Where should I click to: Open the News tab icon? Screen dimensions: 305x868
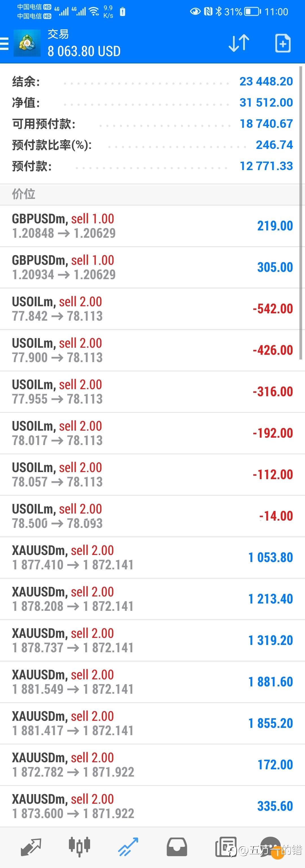point(226,847)
